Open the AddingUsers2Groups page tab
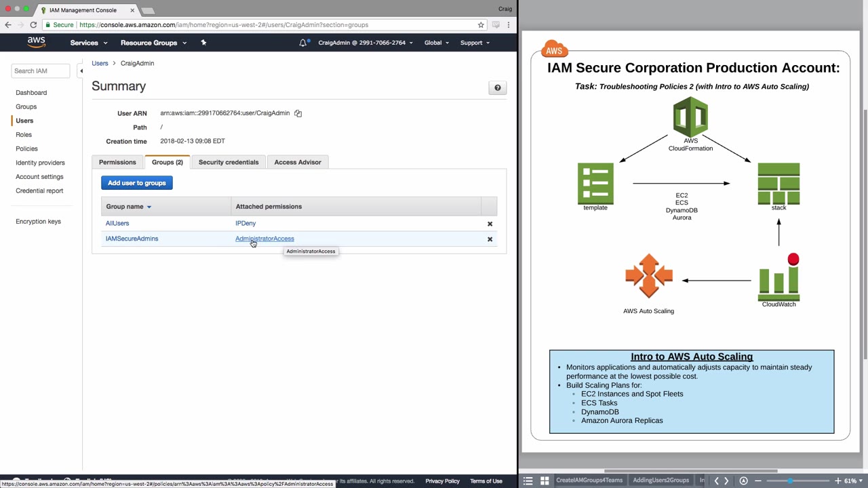The image size is (868, 488). (x=660, y=481)
